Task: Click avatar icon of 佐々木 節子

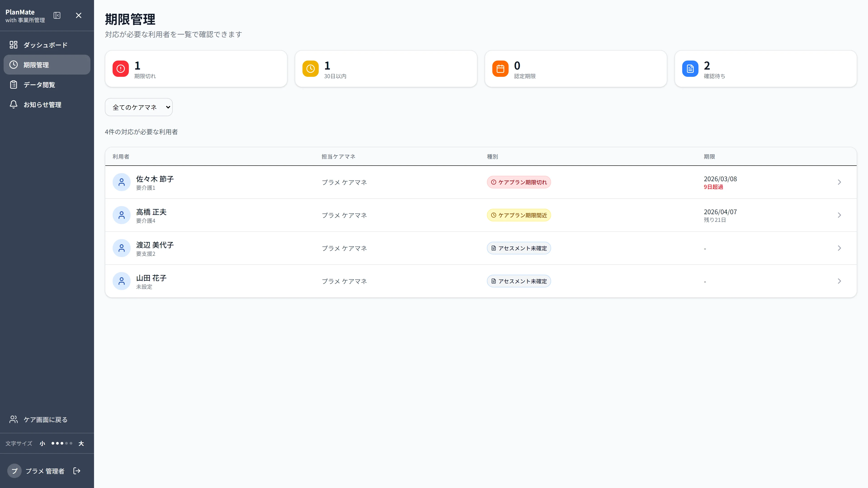Action: click(x=122, y=182)
